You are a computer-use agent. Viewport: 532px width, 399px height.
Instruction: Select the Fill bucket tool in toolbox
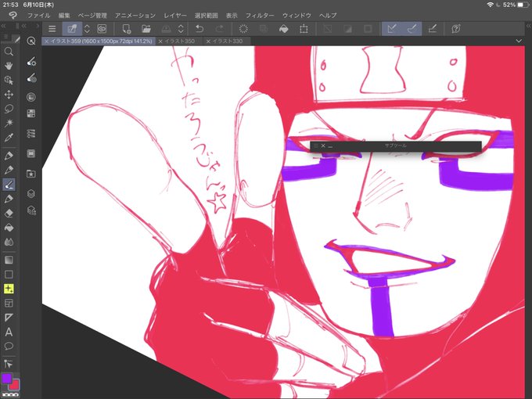tap(9, 228)
